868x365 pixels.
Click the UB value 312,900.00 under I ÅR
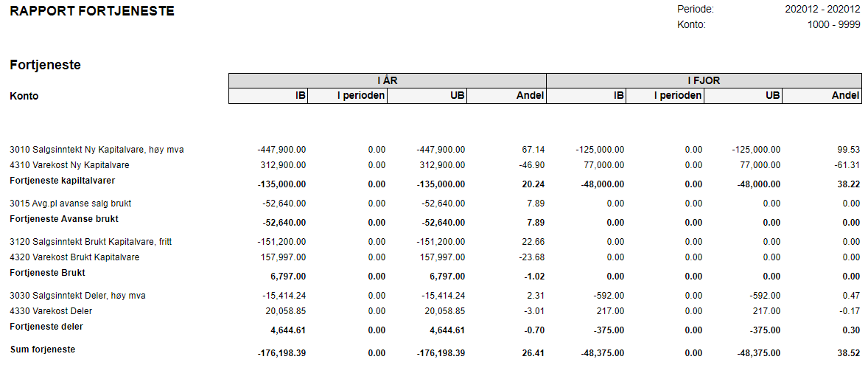[442, 165]
